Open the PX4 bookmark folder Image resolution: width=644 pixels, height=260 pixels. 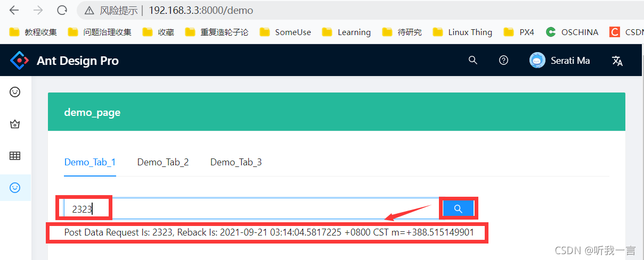pyautogui.click(x=519, y=32)
